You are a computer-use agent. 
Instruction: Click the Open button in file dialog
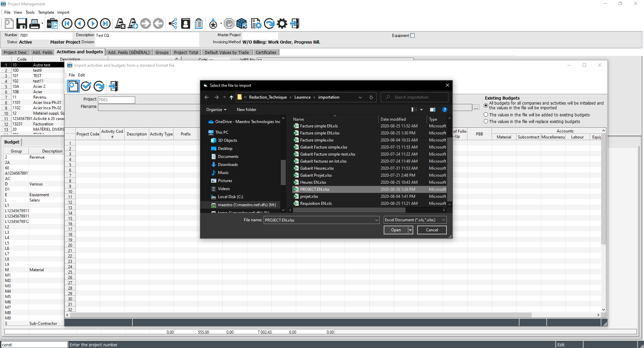point(396,230)
